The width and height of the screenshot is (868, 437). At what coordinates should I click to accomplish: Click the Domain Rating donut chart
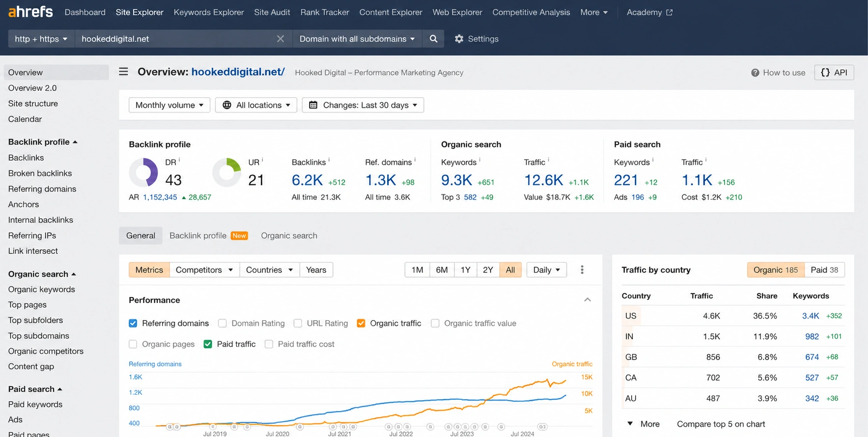click(143, 172)
